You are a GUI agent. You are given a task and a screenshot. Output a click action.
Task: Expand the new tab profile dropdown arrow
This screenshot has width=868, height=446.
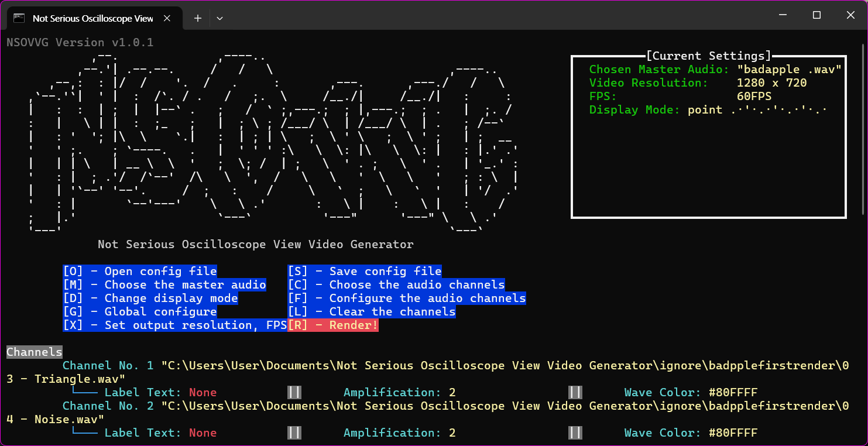click(219, 18)
